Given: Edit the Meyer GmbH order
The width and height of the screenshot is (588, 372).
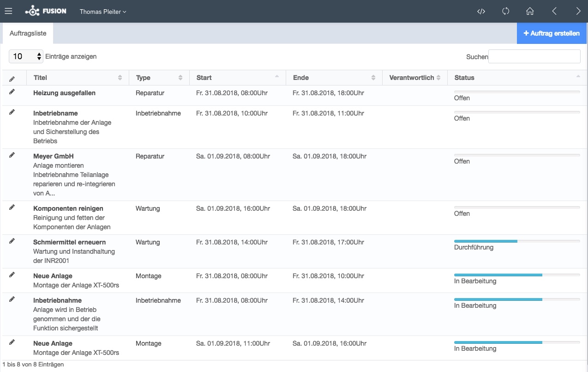Looking at the screenshot, I should click(x=12, y=155).
